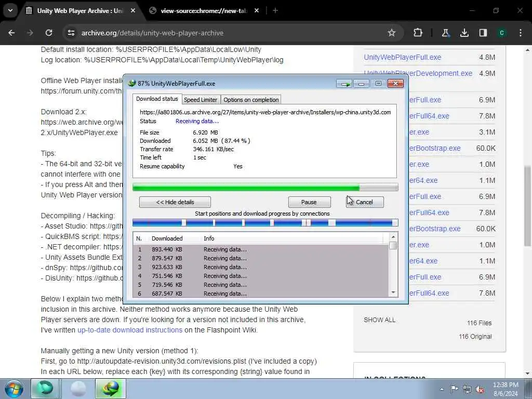
Task: Select the Speed Limiter tab
Action: click(x=201, y=100)
